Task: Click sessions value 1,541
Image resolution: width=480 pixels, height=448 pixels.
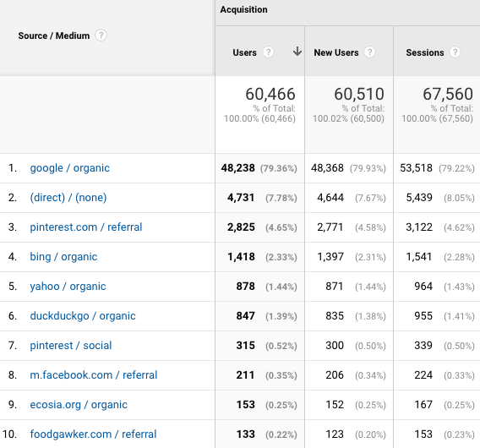Action: click(419, 257)
